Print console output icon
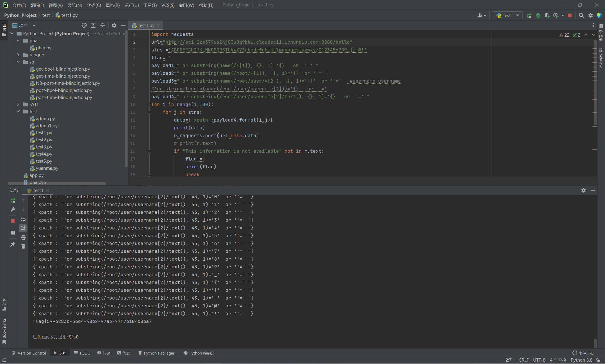Screen dimensions: 605x364 [23, 237]
